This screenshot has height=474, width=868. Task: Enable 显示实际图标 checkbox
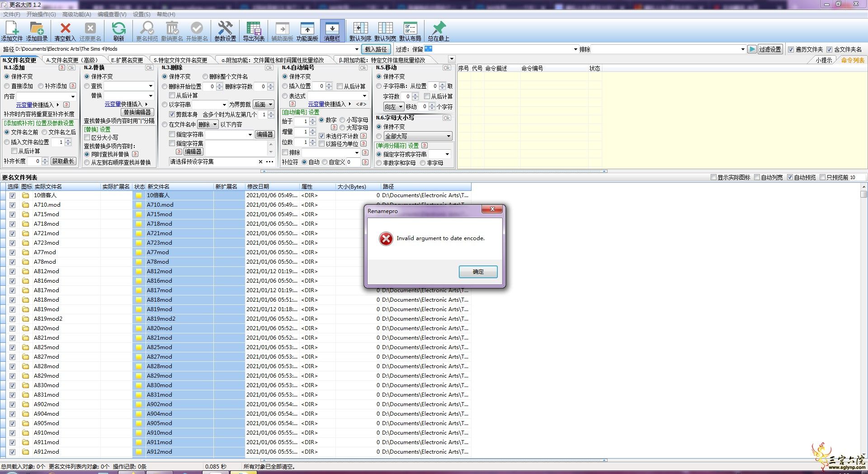point(713,177)
